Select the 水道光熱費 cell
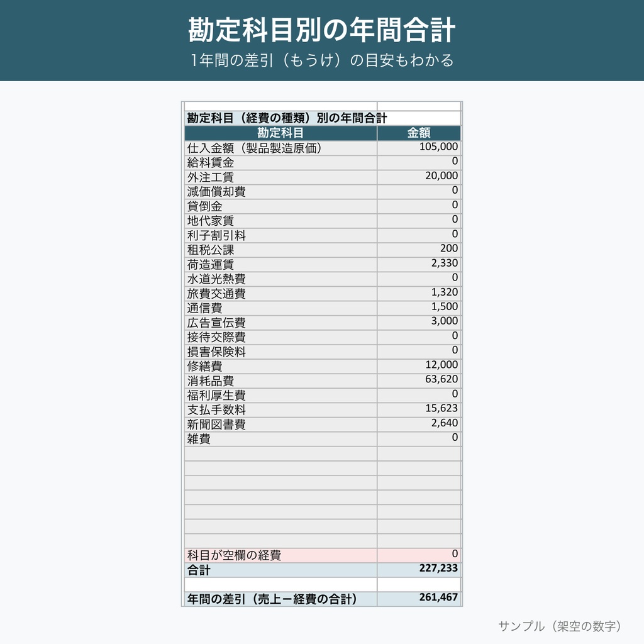 pyautogui.click(x=280, y=279)
